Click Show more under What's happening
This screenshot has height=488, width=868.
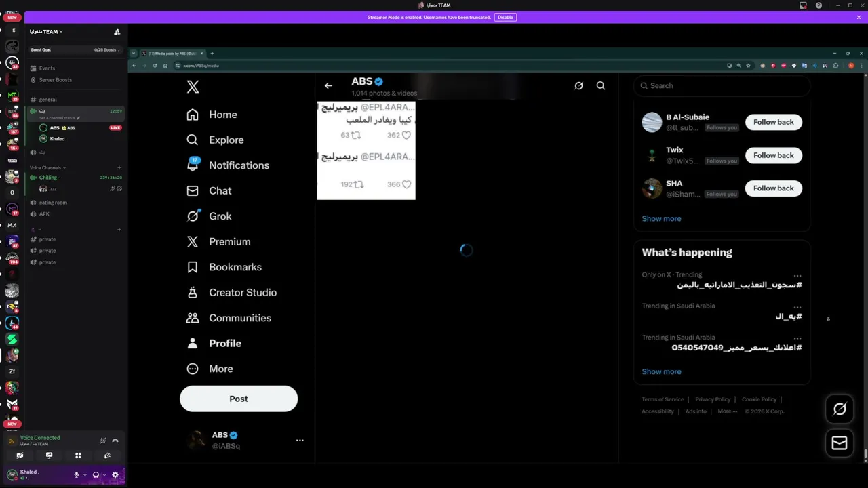(x=661, y=371)
